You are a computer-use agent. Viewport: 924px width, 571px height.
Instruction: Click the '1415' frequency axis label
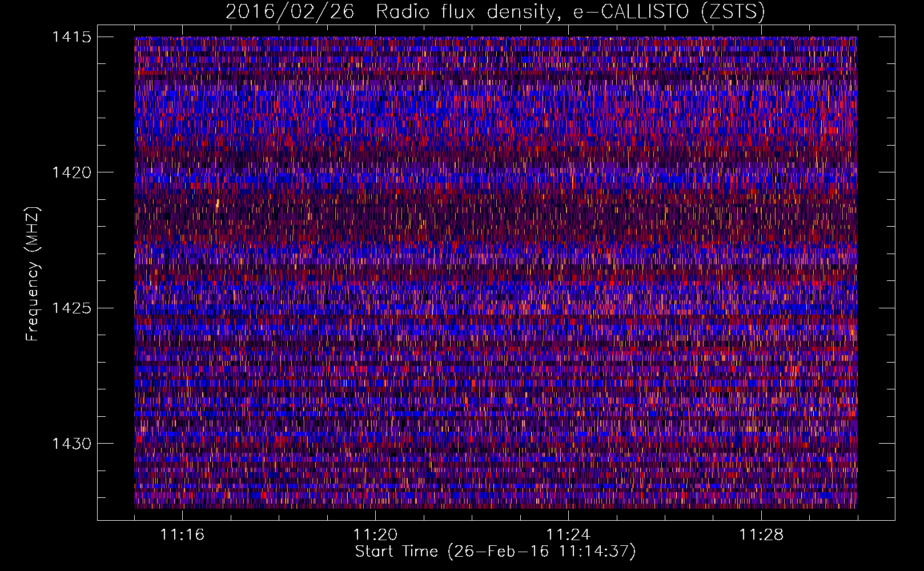(71, 37)
